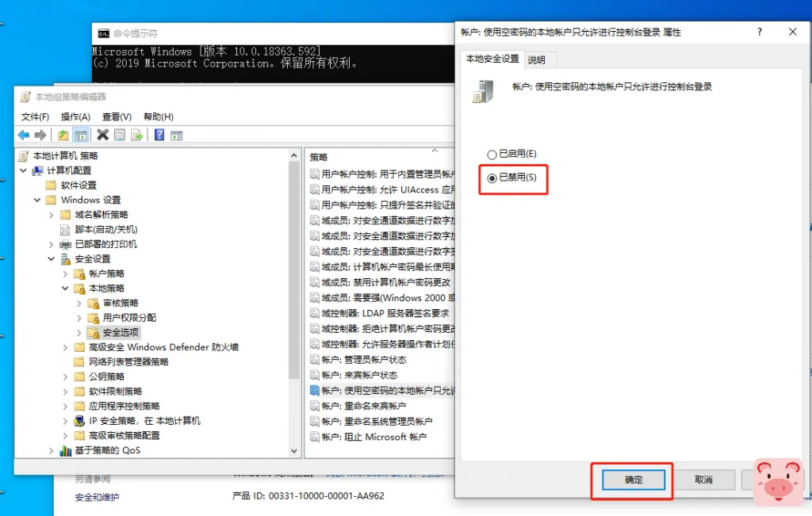Click the blue Help question mark toolbar icon
Image resolution: width=812 pixels, height=516 pixels.
(x=159, y=135)
